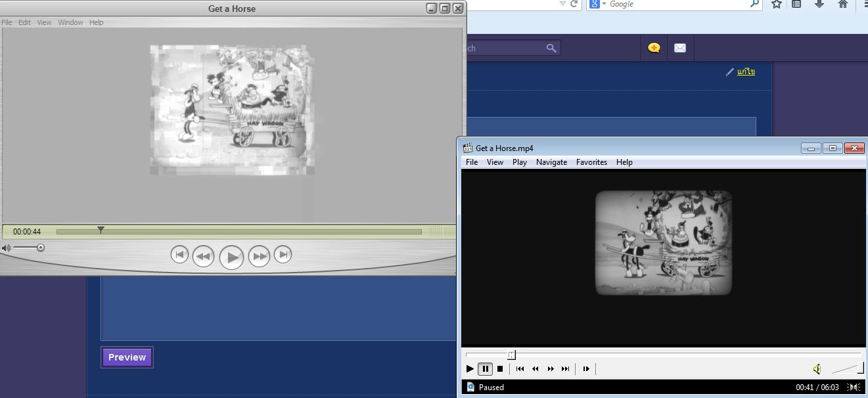Screen dimensions: 868x398
Task: Open Play menu in media player
Action: click(520, 162)
